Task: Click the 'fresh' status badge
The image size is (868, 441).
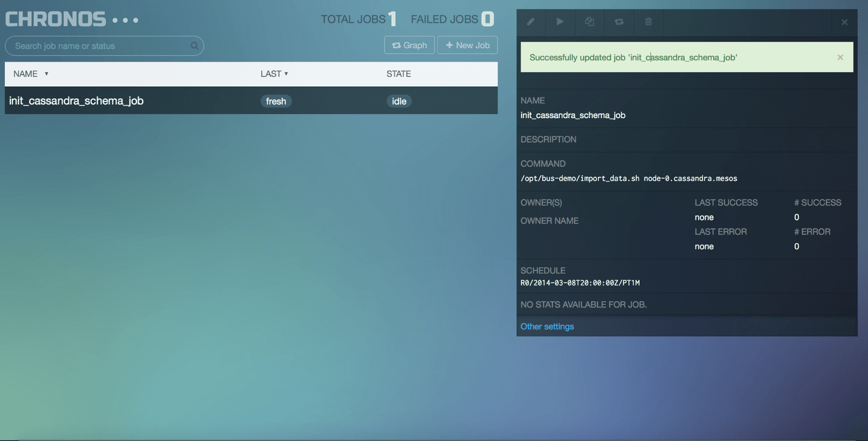Action: [276, 101]
